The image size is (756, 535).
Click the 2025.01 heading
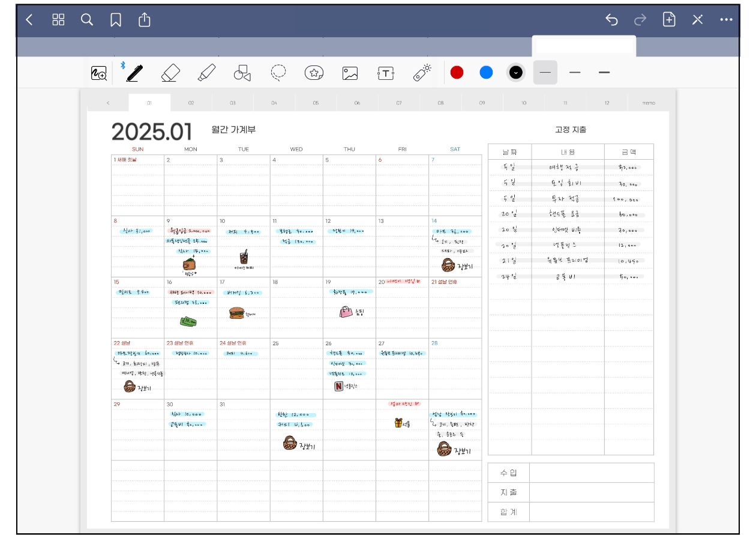click(152, 131)
